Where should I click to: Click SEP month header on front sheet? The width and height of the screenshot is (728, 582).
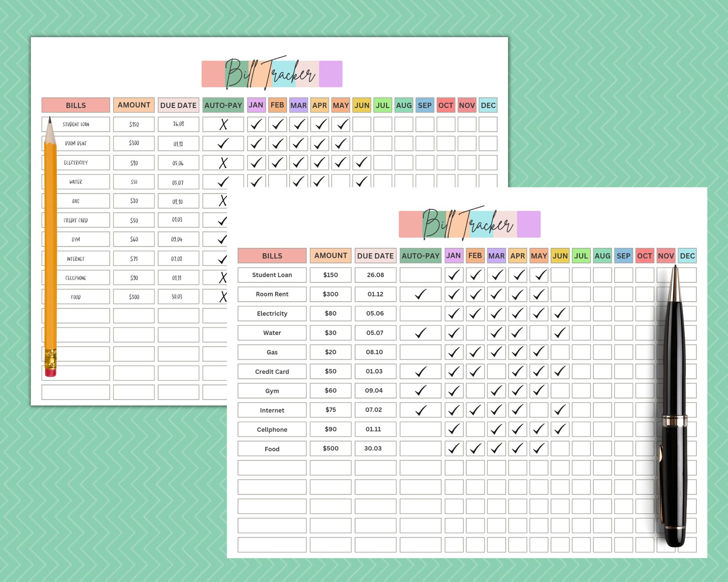point(623,256)
